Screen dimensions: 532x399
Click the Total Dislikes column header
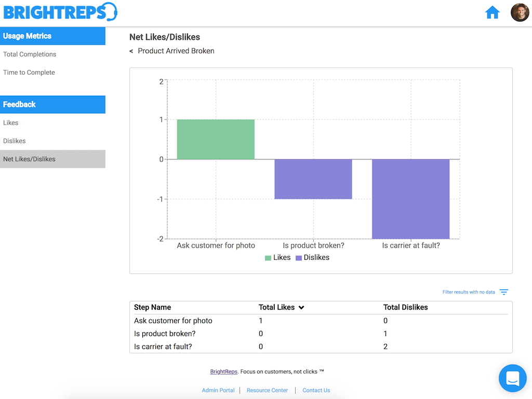click(x=405, y=308)
